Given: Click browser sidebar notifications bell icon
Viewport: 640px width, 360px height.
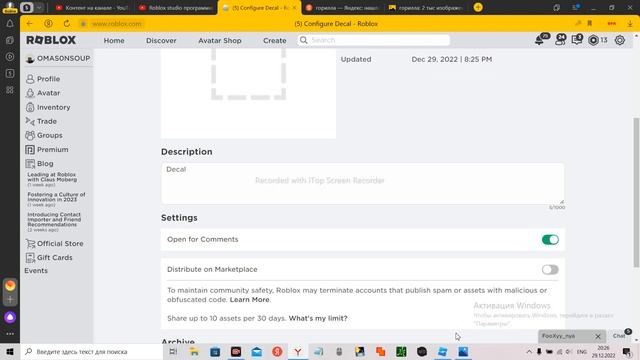Looking at the screenshot, I should coord(10,24).
